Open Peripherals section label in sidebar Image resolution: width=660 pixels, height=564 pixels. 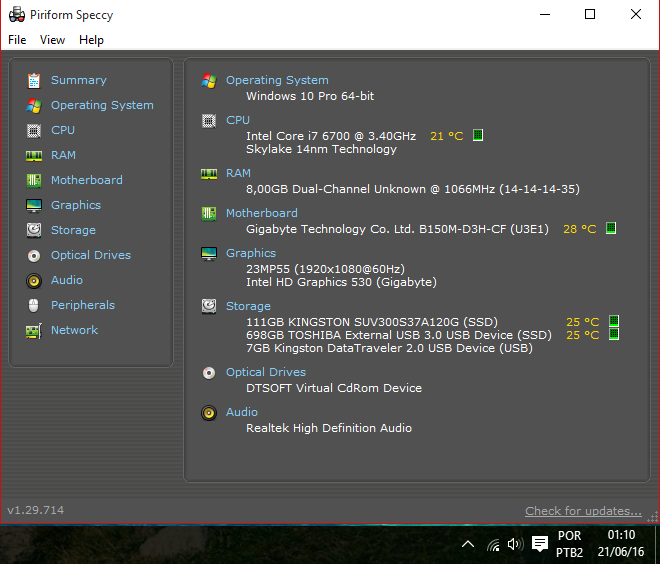click(x=83, y=305)
